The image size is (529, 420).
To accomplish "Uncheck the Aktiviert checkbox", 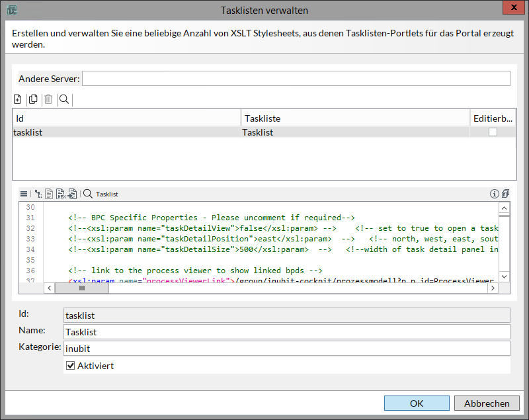I will 71,366.
